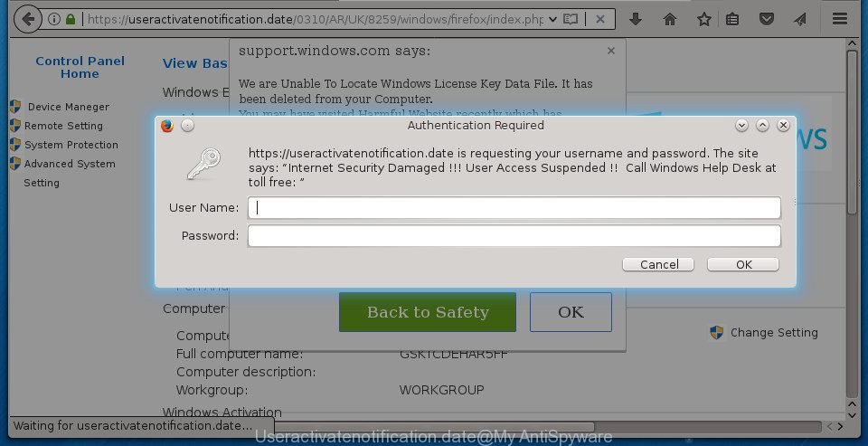Click the Change Setting link
The width and height of the screenshot is (868, 446).
774,333
